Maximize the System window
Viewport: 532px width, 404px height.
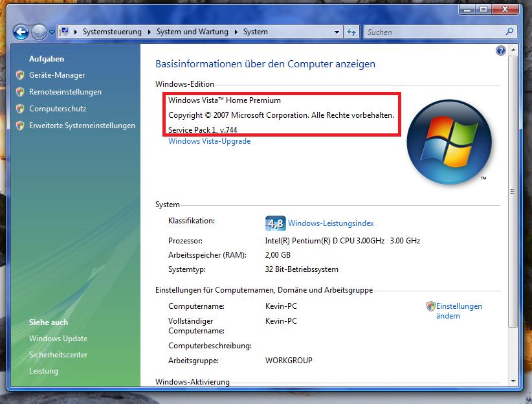click(x=483, y=10)
